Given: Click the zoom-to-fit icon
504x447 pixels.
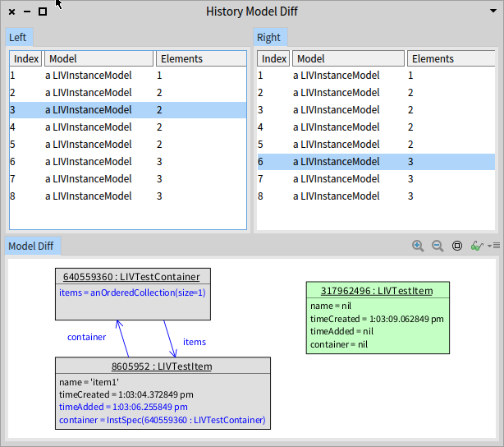Looking at the screenshot, I should (457, 247).
